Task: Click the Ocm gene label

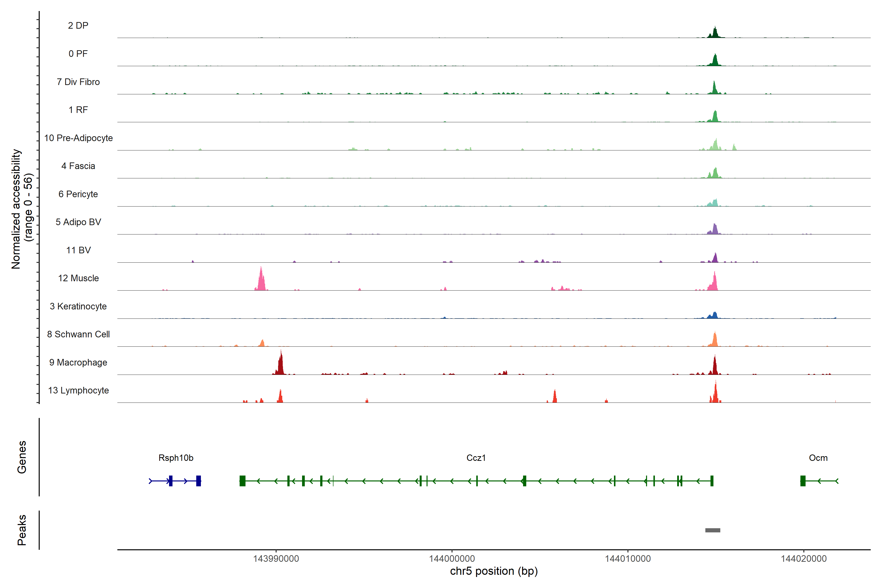Action: point(818,458)
